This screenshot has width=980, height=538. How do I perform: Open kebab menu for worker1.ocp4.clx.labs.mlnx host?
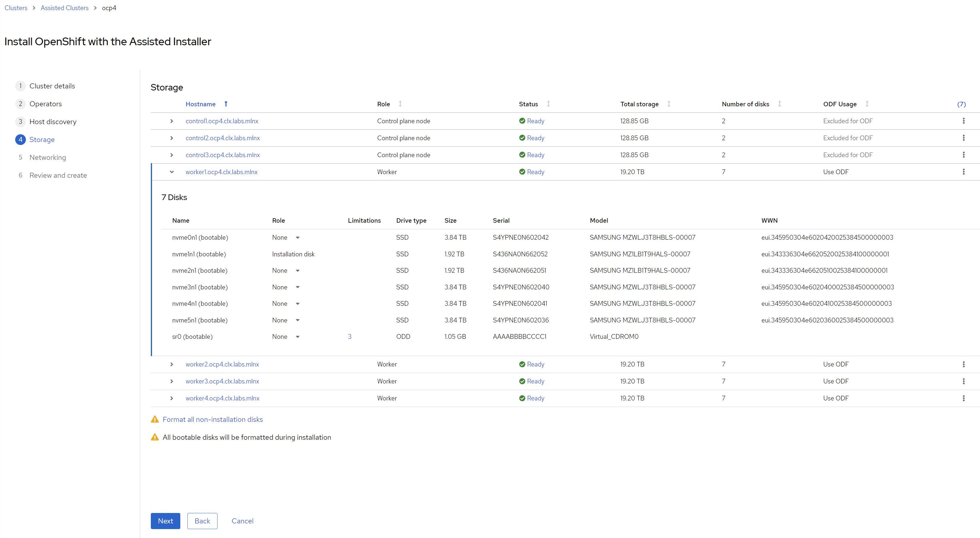point(963,172)
